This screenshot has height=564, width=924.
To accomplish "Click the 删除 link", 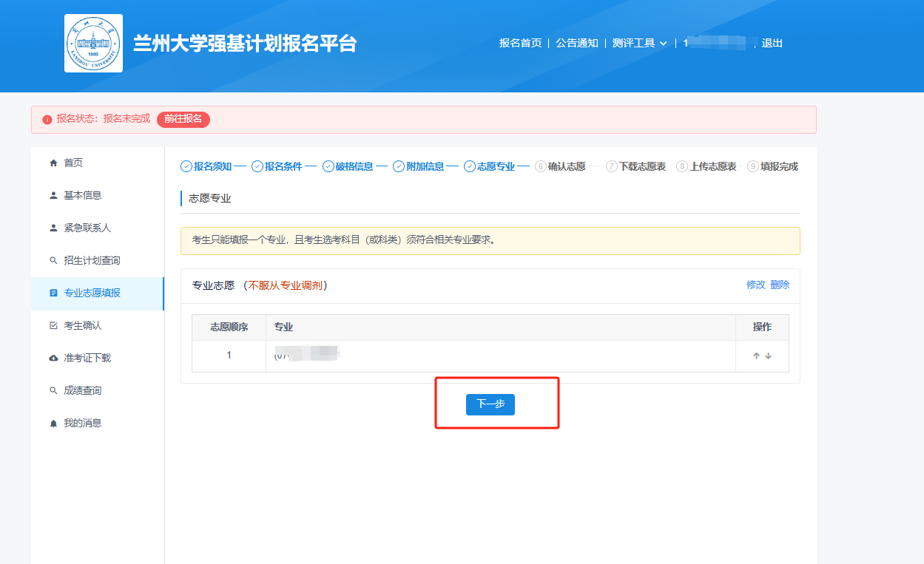I will 780,285.
